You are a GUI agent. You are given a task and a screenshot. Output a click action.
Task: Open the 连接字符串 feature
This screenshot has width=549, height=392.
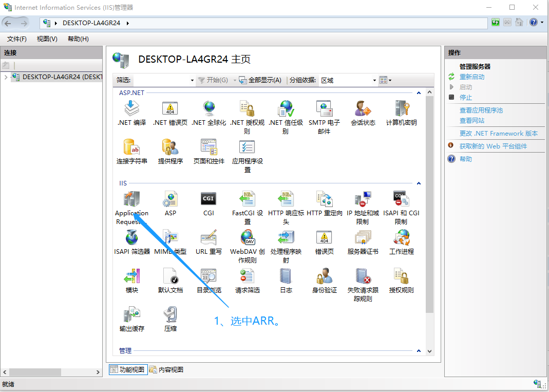click(131, 152)
